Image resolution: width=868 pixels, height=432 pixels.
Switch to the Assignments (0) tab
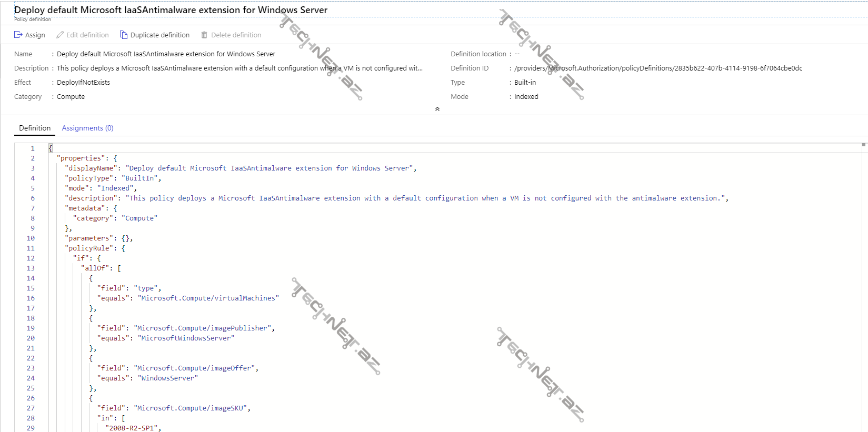click(87, 128)
